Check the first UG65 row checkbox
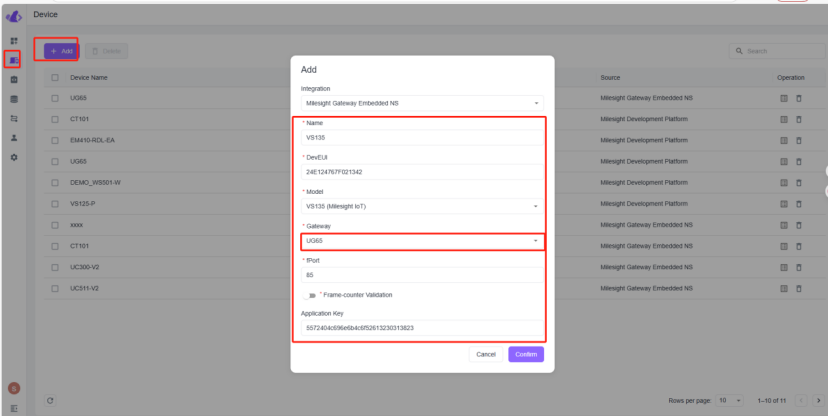 click(55, 98)
